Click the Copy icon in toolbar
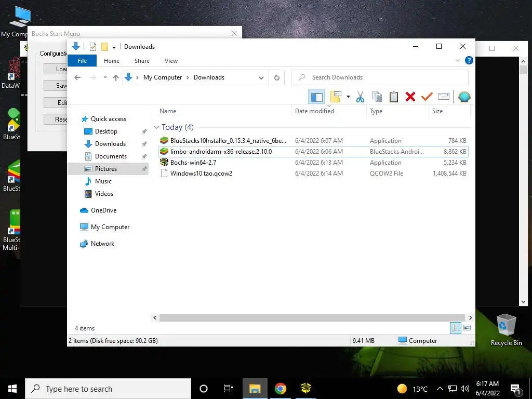 tap(377, 97)
